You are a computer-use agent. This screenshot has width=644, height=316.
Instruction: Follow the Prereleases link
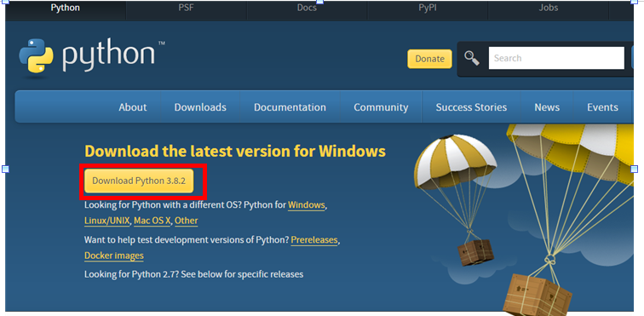(314, 240)
